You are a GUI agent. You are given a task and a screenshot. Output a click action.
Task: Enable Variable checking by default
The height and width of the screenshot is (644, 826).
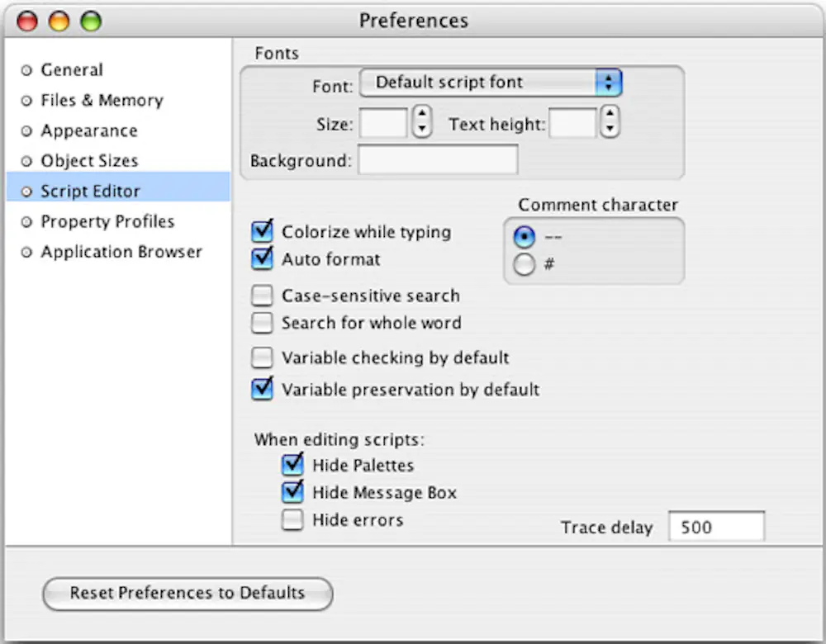[262, 358]
